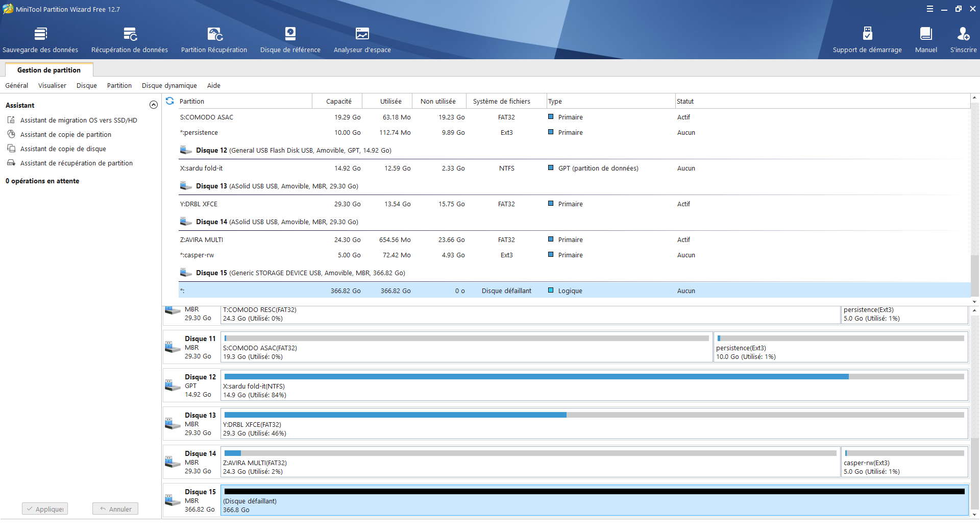Click disk map scrollbar down arrow
This screenshot has height=531, width=980.
(x=975, y=515)
